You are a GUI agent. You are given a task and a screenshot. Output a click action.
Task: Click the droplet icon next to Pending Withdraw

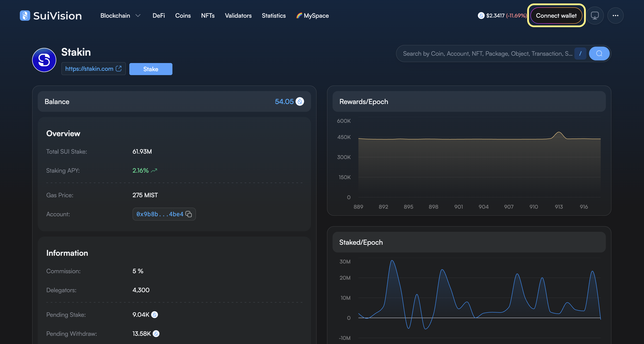pyautogui.click(x=156, y=333)
